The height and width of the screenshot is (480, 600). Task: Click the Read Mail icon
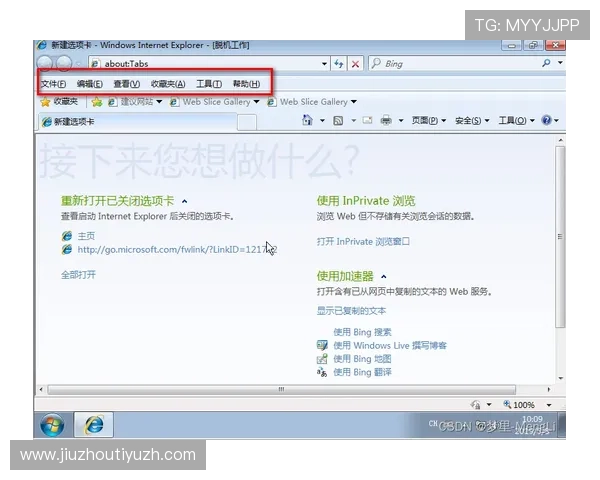367,121
